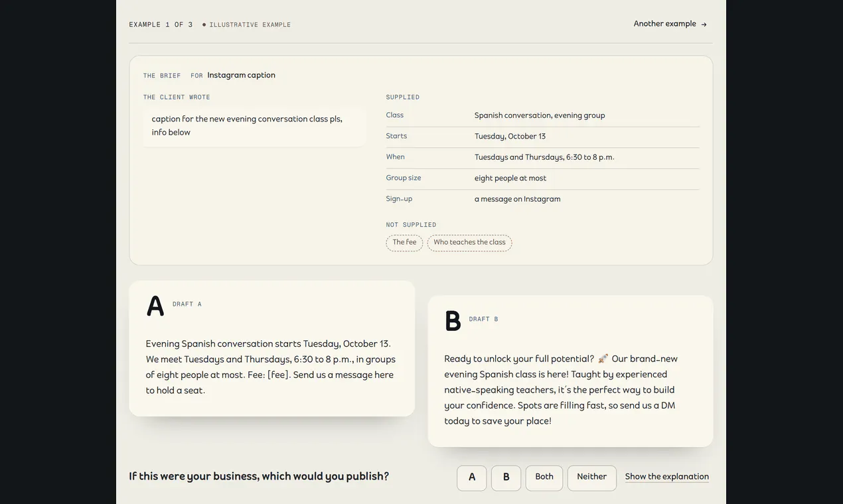Screen dimensions: 843x504
Task: Click 'ILLUSTRATIVE EXAMPLE' label
Action: point(250,25)
